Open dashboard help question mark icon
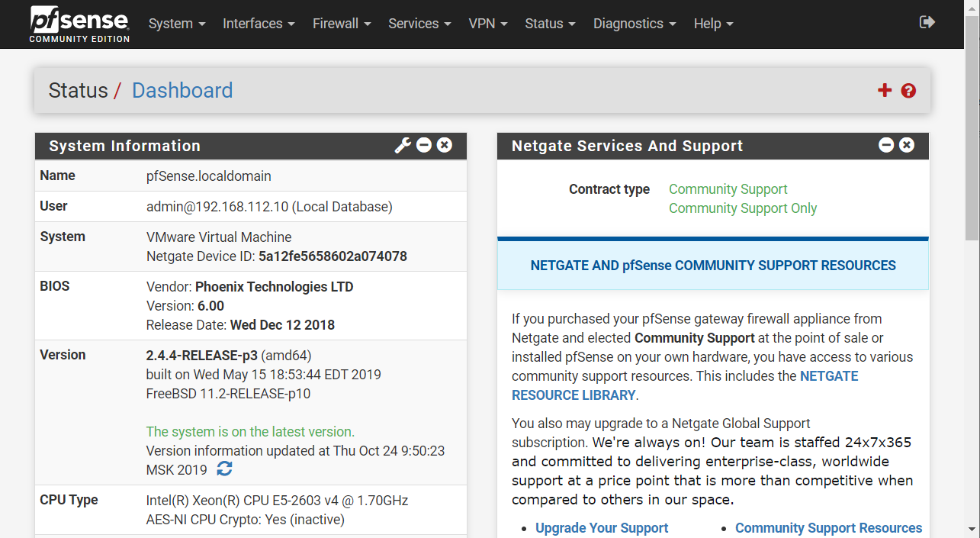The height and width of the screenshot is (538, 980). pos(908,91)
